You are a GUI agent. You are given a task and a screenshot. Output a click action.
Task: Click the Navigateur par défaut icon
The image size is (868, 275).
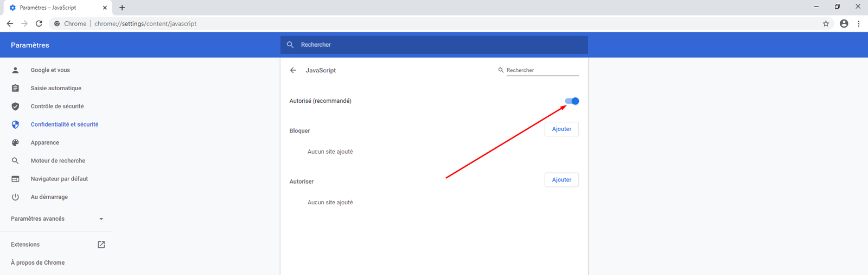tap(15, 179)
